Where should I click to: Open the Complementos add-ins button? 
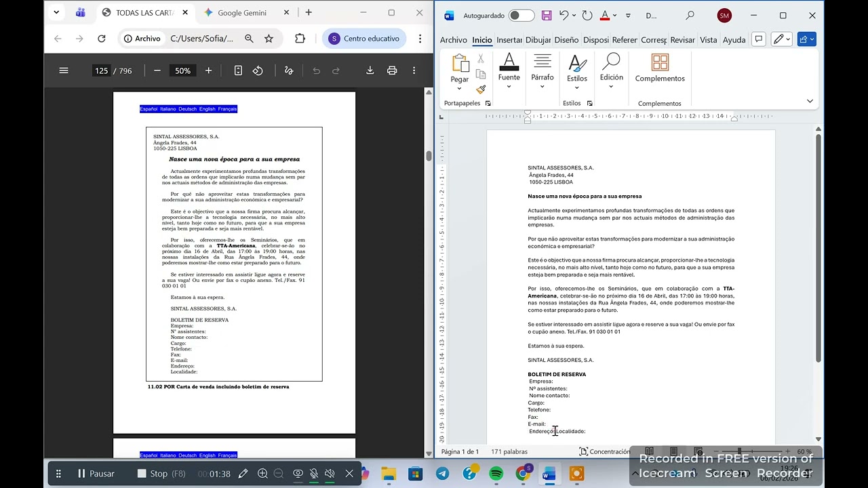660,68
